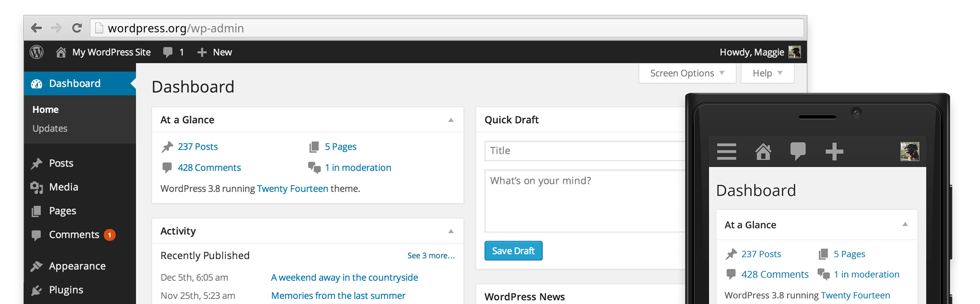Collapse the Activity widget

[451, 231]
